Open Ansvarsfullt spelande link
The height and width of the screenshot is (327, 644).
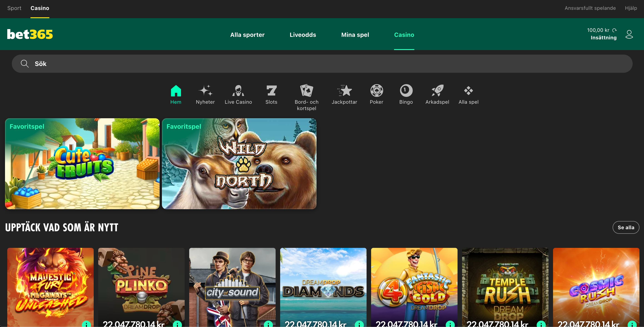[590, 8]
